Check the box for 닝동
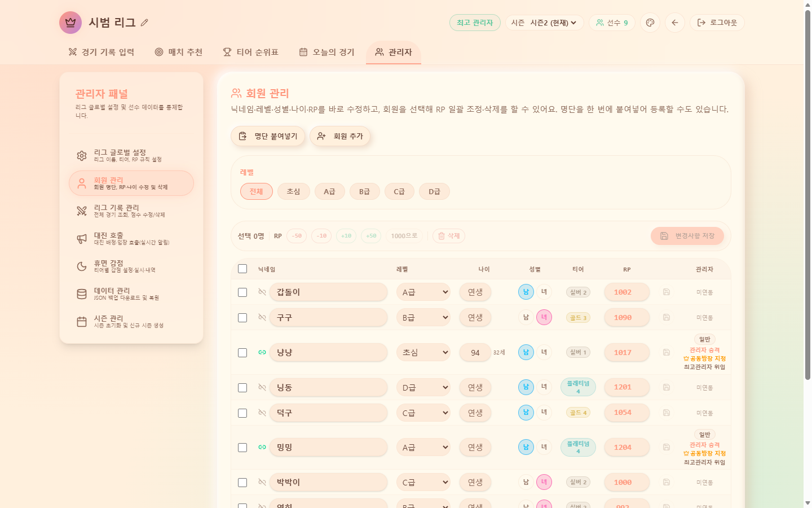Viewport: 812px width, 508px height. (242, 388)
